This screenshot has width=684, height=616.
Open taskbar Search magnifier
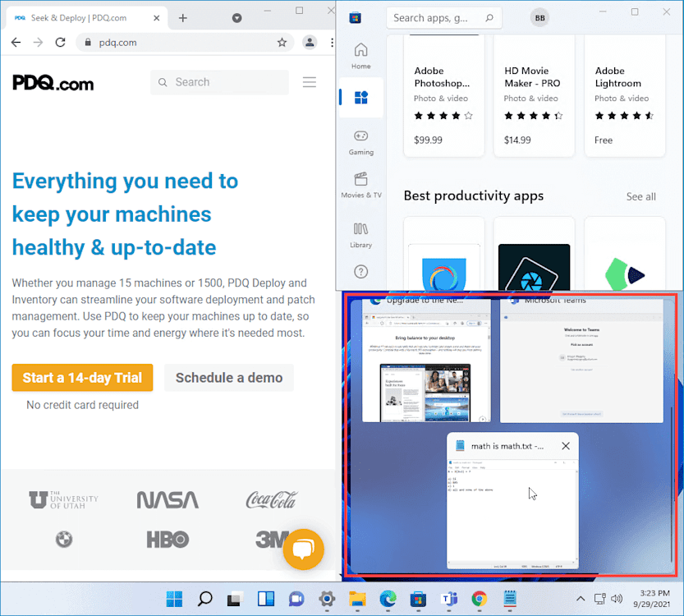[x=204, y=599]
